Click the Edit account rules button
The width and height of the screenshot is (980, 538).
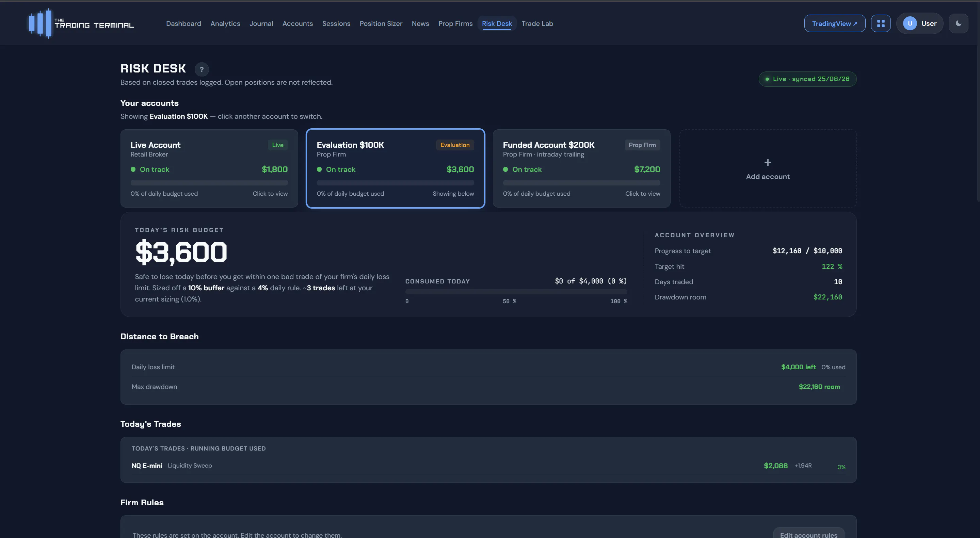pyautogui.click(x=808, y=533)
